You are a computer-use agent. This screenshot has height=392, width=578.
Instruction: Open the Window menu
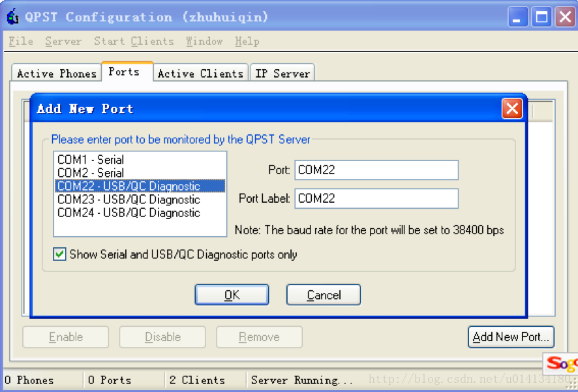(204, 41)
